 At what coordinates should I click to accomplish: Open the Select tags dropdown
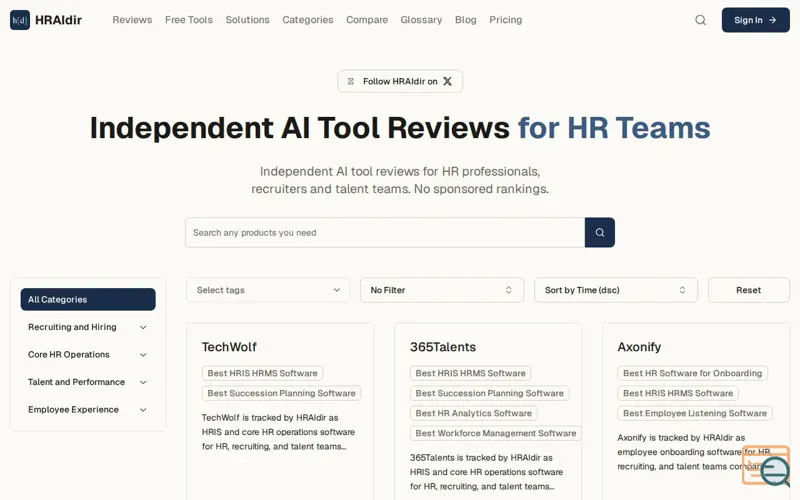coord(268,290)
